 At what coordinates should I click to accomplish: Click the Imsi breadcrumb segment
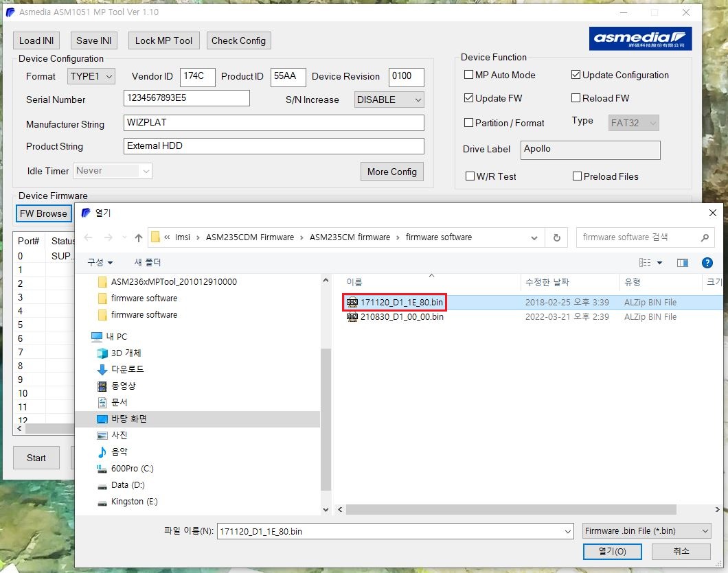tap(183, 237)
